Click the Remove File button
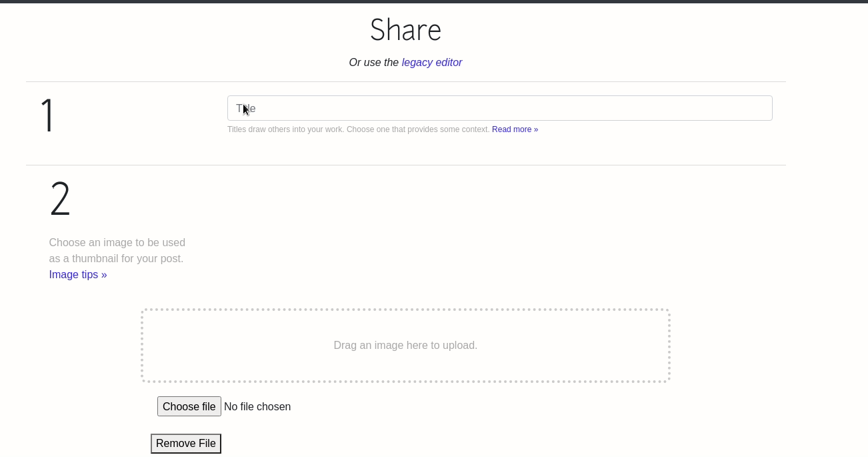868x457 pixels. pyautogui.click(x=186, y=444)
